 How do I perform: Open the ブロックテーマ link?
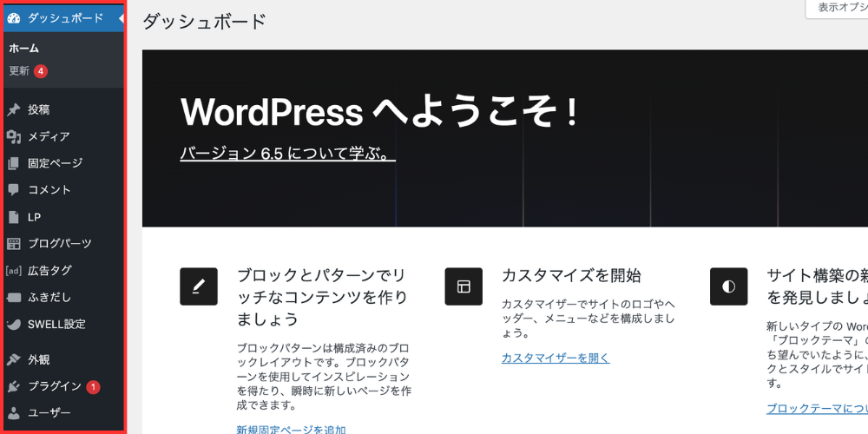[816, 409]
